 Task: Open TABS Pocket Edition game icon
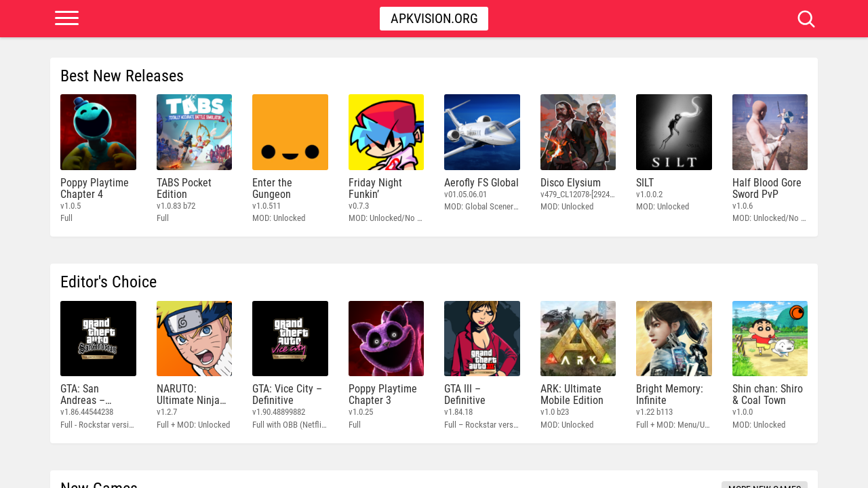click(x=194, y=132)
